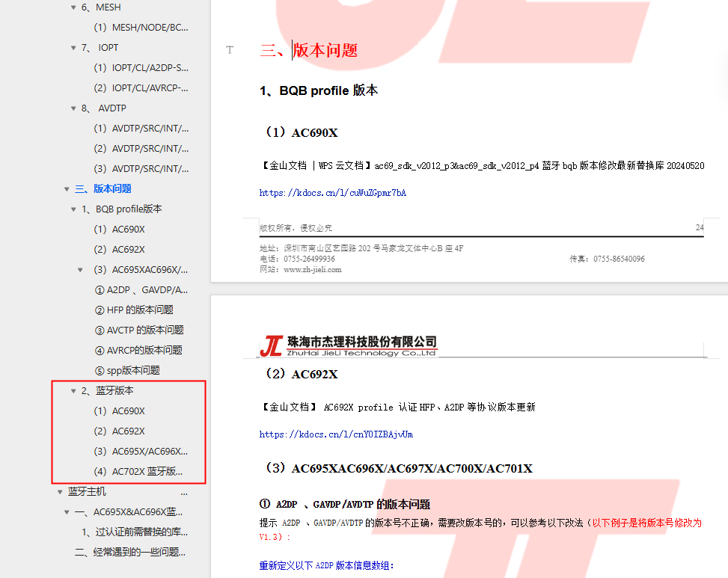
Task: Go to 1、过认证前需替换的库 outline entry
Action: point(135,532)
